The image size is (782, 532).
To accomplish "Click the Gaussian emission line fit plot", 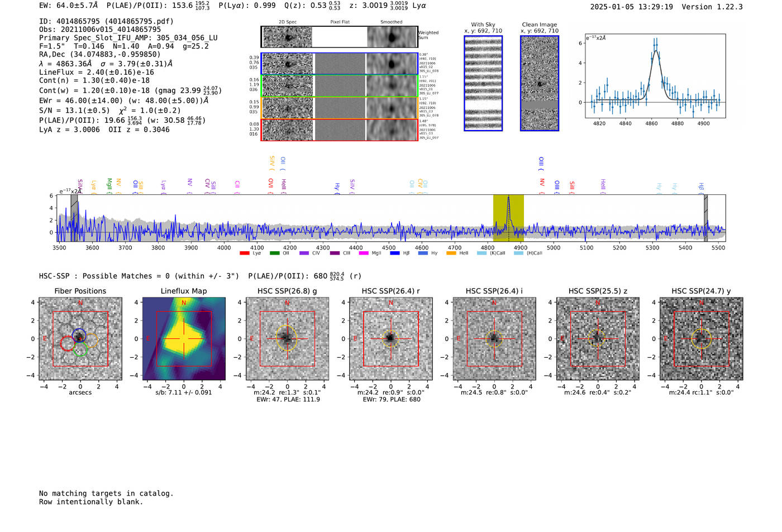I will coord(655,76).
